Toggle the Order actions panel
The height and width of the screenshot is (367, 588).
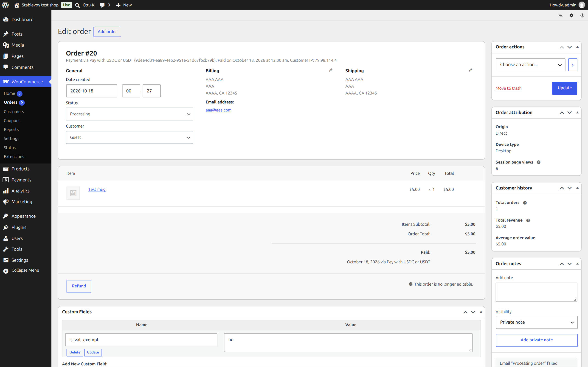tap(577, 47)
